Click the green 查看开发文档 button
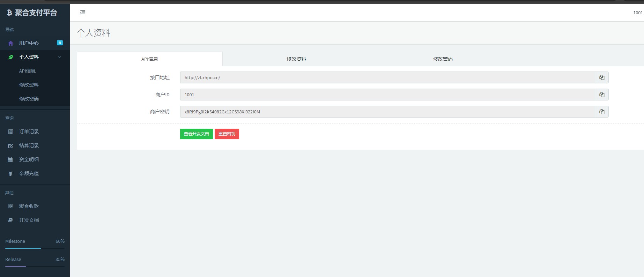The width and height of the screenshot is (644, 277). point(196,134)
